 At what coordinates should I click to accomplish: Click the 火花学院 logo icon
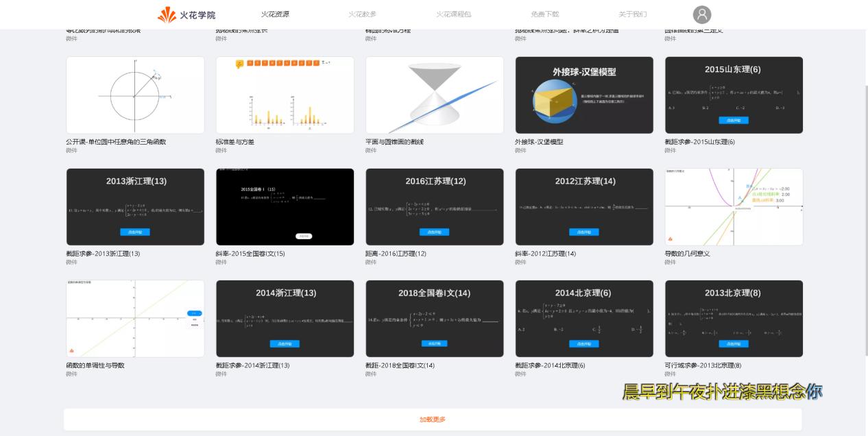point(168,14)
